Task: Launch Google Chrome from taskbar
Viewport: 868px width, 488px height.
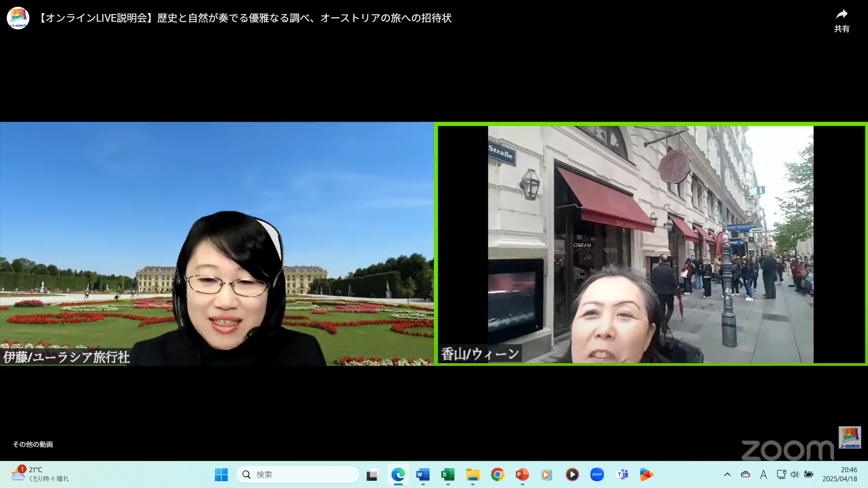Action: click(497, 474)
